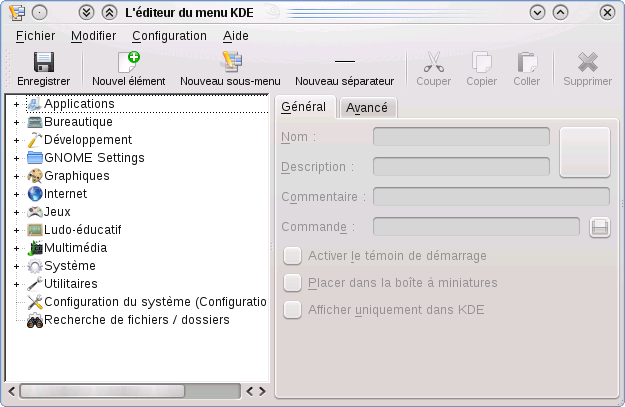Click the Recherche de fichiers binoculars icon
Image resolution: width=625 pixels, height=407 pixels.
[35, 320]
